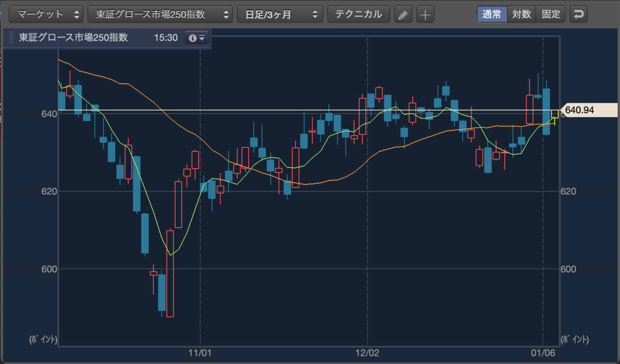
Task: Click the panel drag grip handle
Action: click(11, 38)
